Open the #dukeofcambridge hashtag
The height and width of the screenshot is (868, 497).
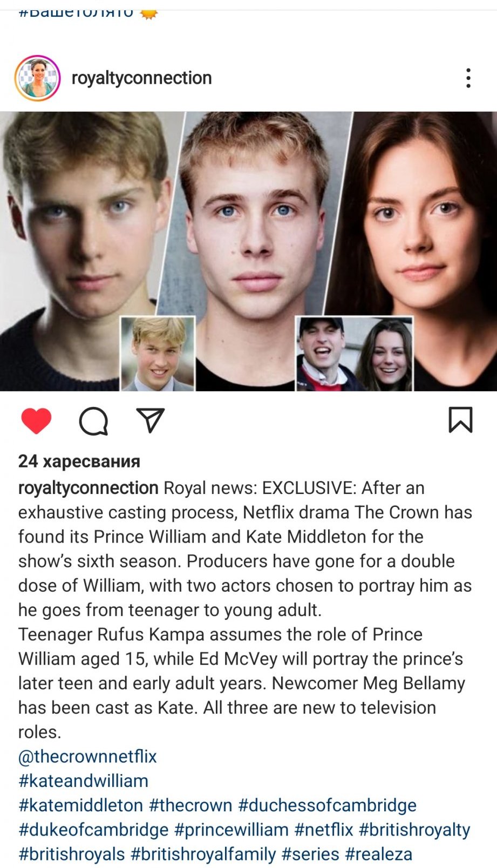pos(93,830)
